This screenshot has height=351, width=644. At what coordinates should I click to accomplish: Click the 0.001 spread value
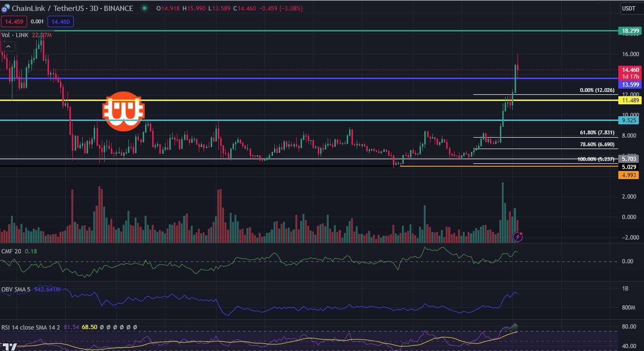tap(37, 21)
